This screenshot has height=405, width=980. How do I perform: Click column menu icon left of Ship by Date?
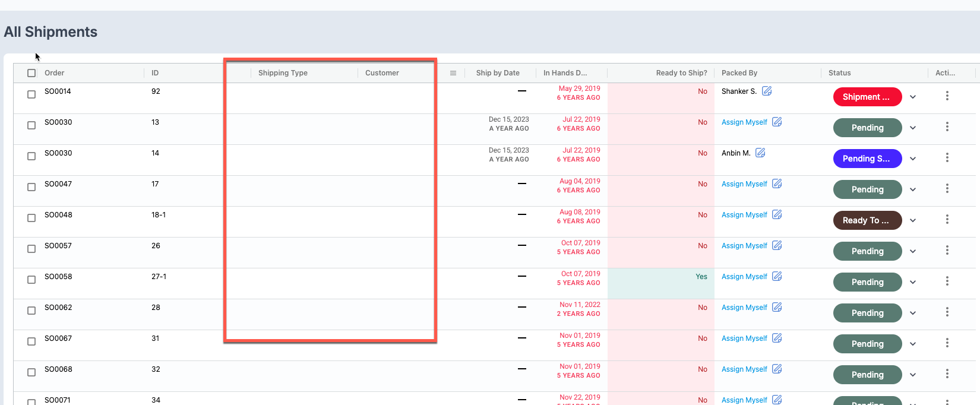(453, 73)
